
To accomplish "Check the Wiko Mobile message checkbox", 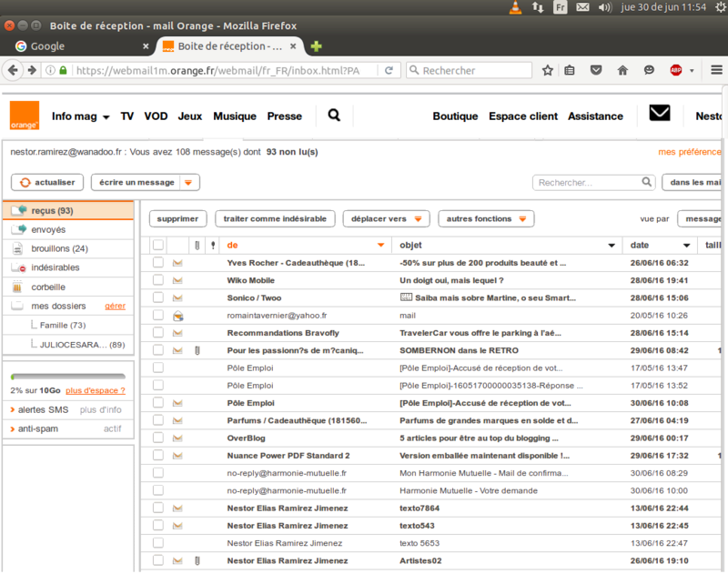I will (x=158, y=280).
